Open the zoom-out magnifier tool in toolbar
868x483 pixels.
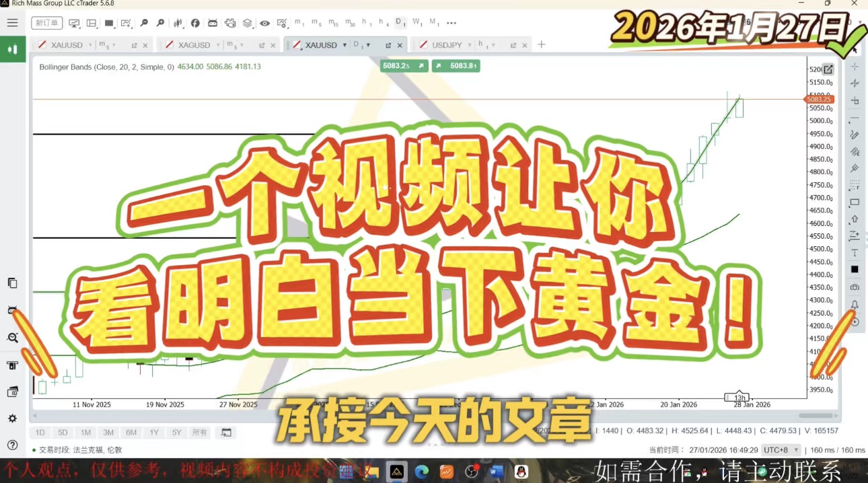[x=143, y=23]
